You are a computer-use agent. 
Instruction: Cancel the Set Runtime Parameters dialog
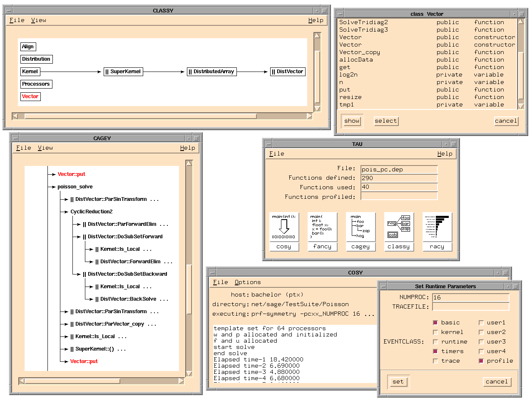[497, 382]
